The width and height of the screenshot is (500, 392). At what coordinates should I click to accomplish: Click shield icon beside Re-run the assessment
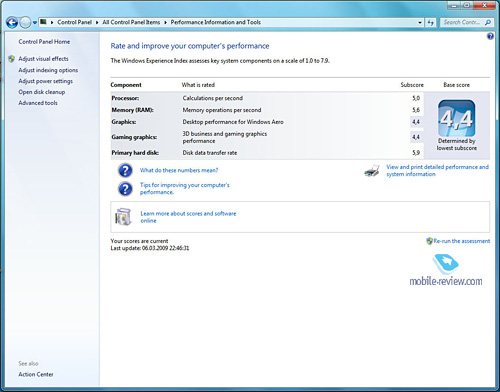(x=429, y=241)
